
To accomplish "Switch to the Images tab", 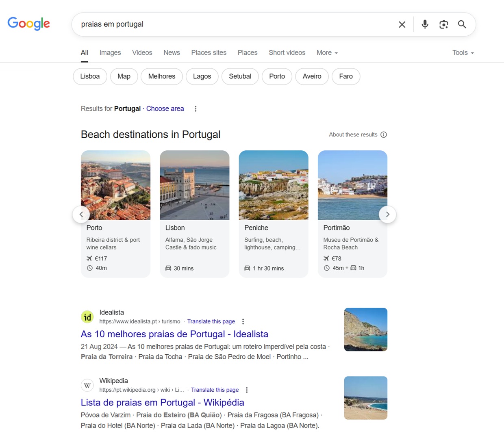I will point(110,53).
